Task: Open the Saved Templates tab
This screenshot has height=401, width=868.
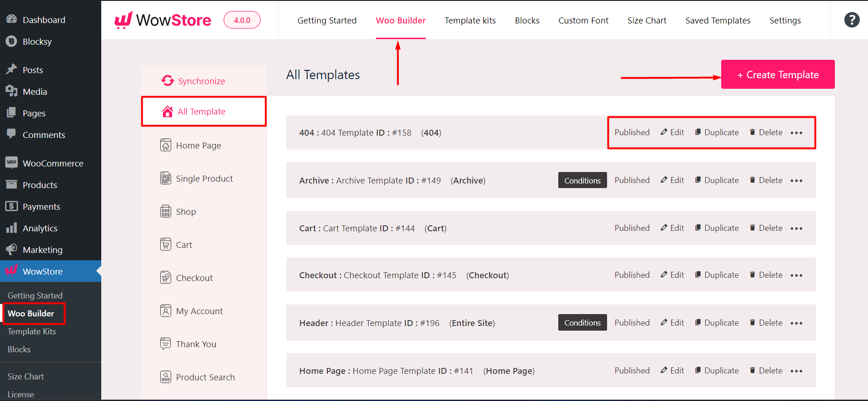Action: point(718,20)
